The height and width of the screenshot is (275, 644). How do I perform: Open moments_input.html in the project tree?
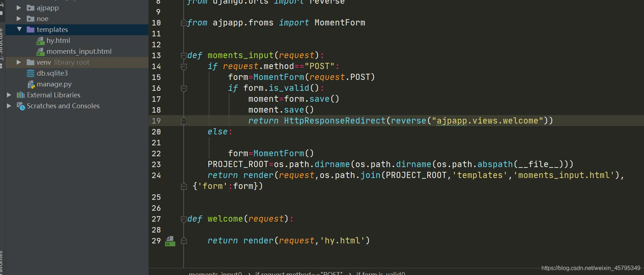click(79, 51)
